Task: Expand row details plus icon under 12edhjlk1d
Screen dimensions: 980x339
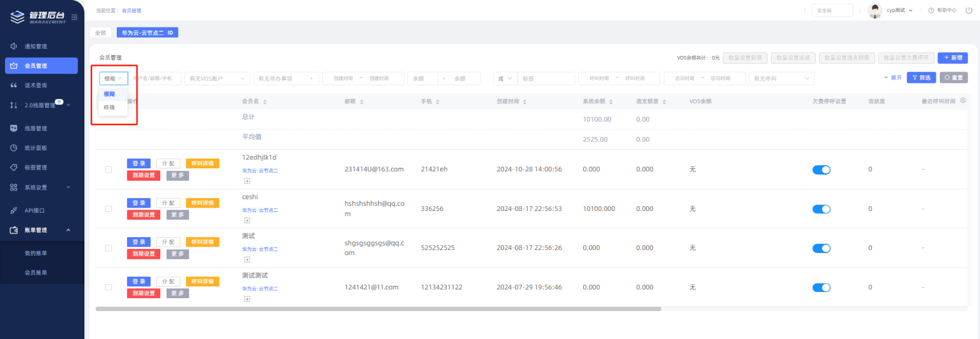Action: click(247, 181)
